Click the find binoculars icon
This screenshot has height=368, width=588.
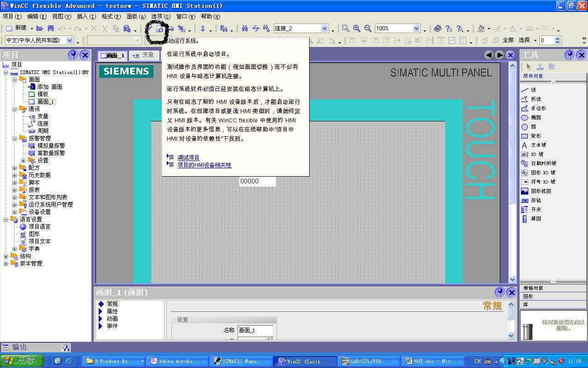(x=245, y=29)
